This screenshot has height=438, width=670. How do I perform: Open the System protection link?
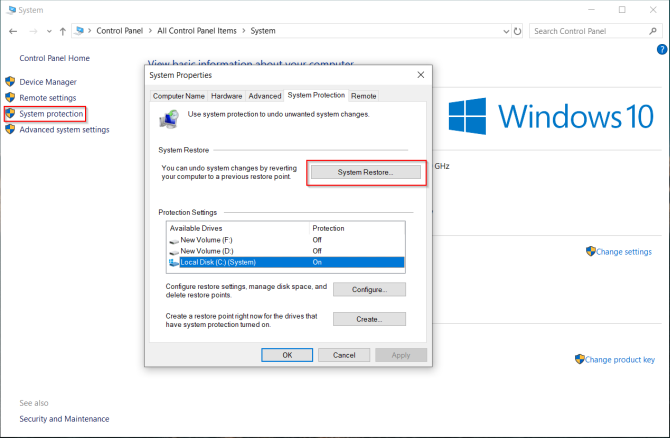point(51,114)
